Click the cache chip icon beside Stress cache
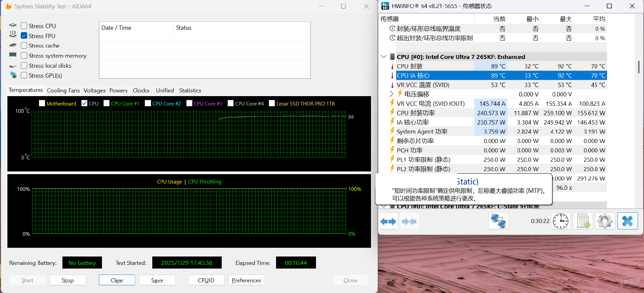Image resolution: width=644 pixels, height=293 pixels. [13, 45]
